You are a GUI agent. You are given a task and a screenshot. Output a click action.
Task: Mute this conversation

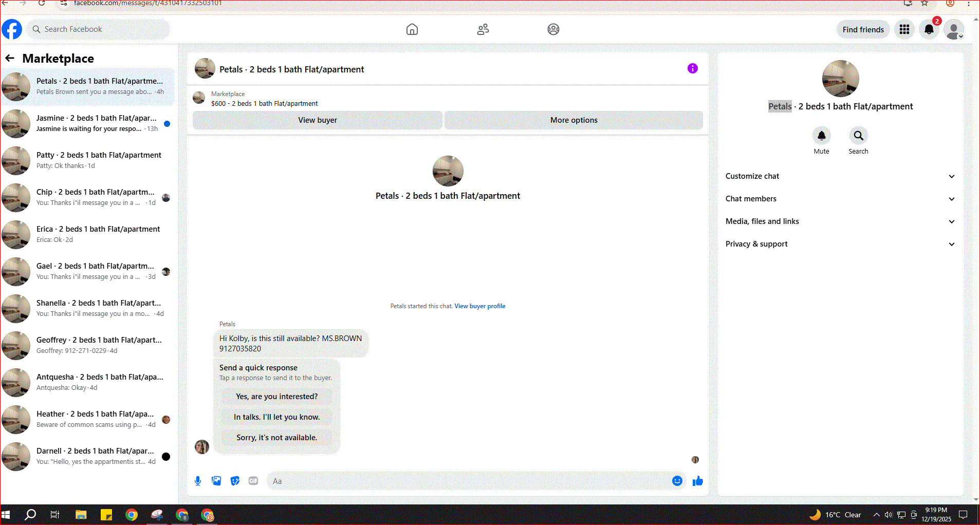(x=821, y=136)
